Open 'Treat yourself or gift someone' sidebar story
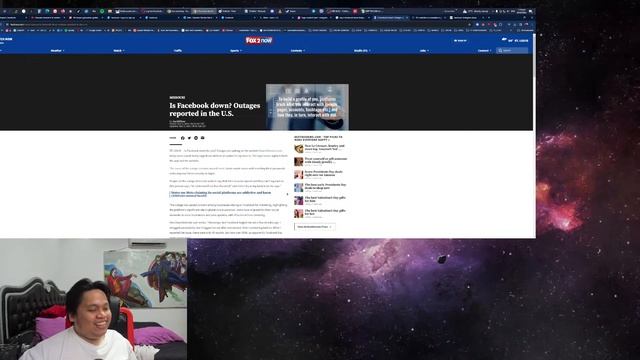Image resolution: width=640 pixels, height=360 pixels. (x=326, y=160)
